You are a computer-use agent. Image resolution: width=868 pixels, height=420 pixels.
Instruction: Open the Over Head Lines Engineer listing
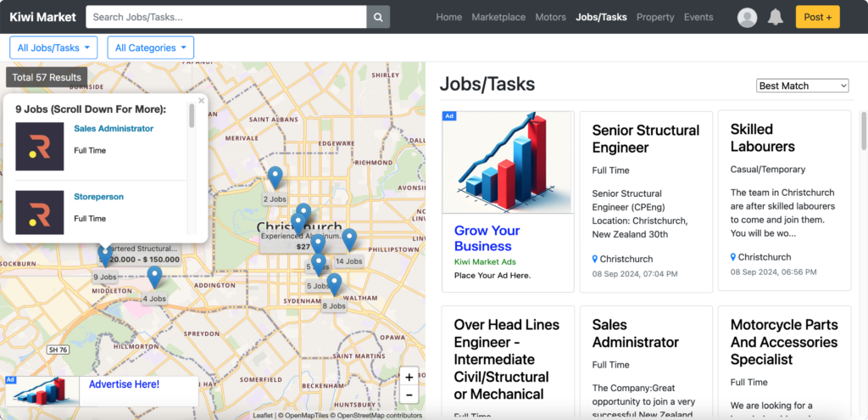click(x=507, y=360)
